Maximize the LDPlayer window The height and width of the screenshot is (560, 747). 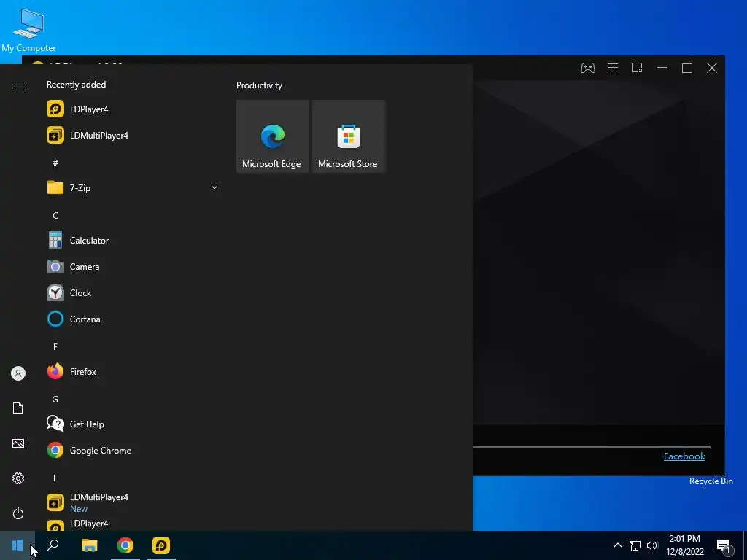pyautogui.click(x=687, y=68)
